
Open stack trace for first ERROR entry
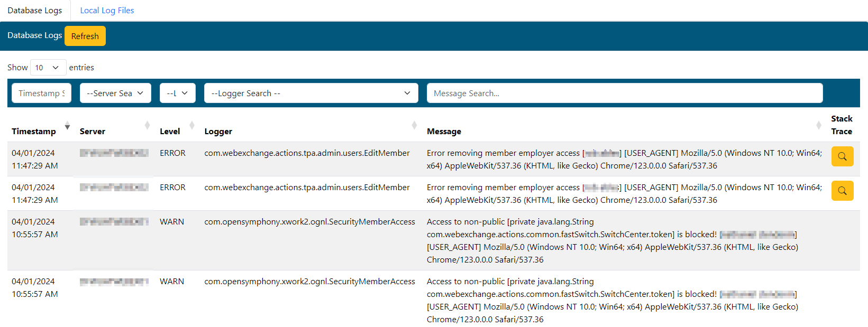point(842,157)
